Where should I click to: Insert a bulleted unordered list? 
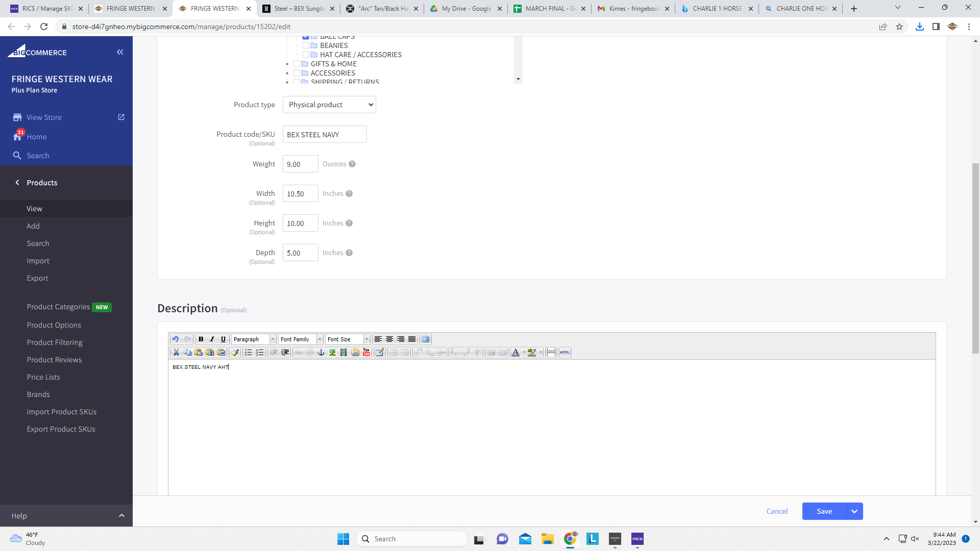click(249, 353)
